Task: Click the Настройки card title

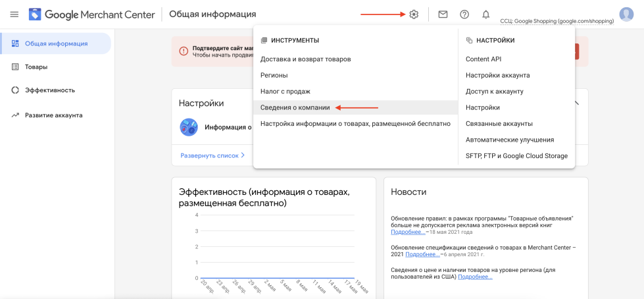Action: [201, 103]
